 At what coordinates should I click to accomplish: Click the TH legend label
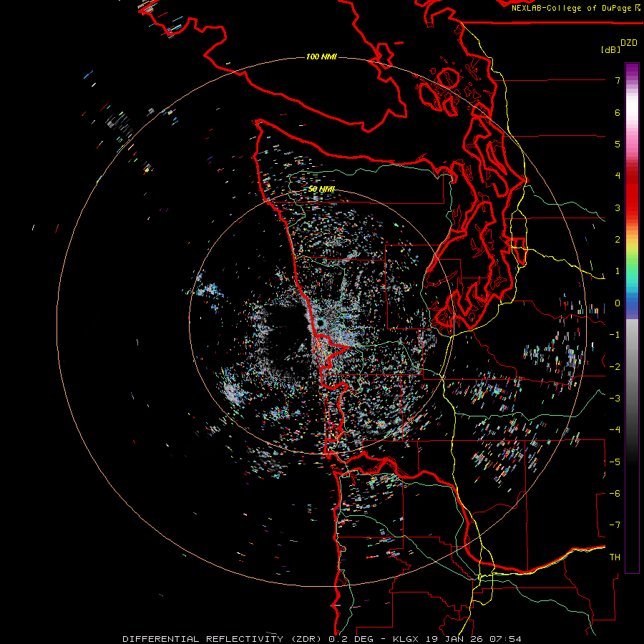click(x=615, y=557)
